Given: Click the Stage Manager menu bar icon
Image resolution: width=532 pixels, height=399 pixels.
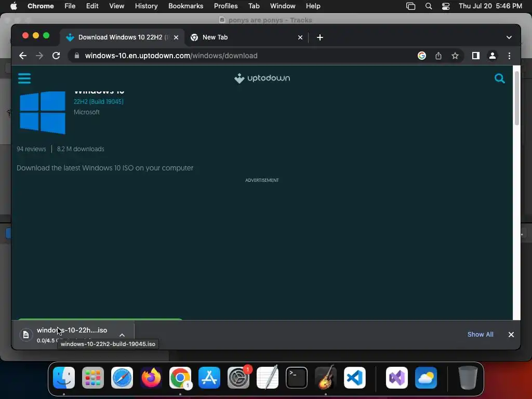Looking at the screenshot, I should point(410,6).
